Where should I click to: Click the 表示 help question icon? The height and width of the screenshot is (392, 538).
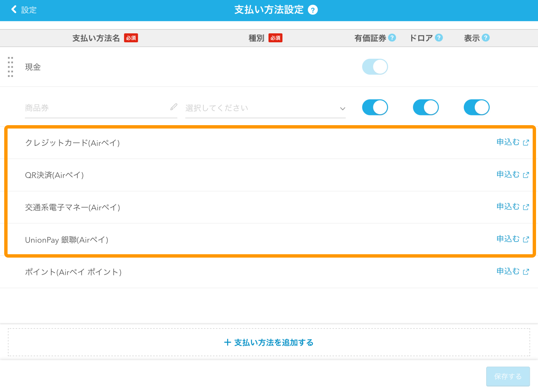point(486,38)
